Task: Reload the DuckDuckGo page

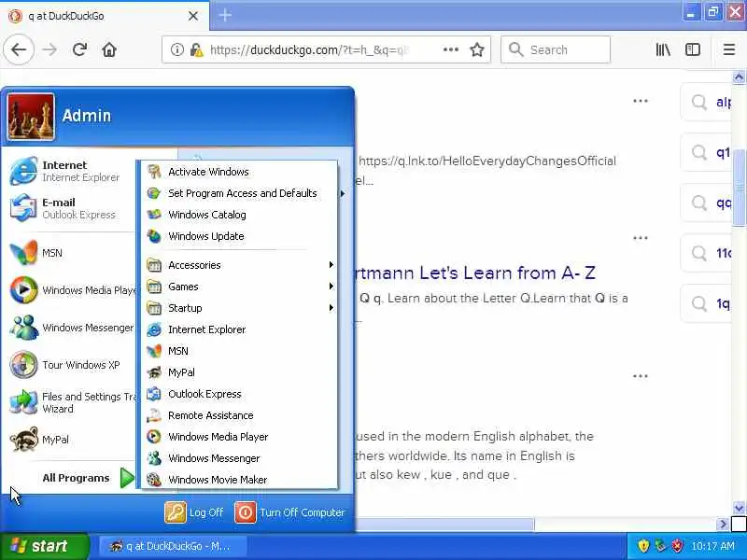Action: coord(79,49)
